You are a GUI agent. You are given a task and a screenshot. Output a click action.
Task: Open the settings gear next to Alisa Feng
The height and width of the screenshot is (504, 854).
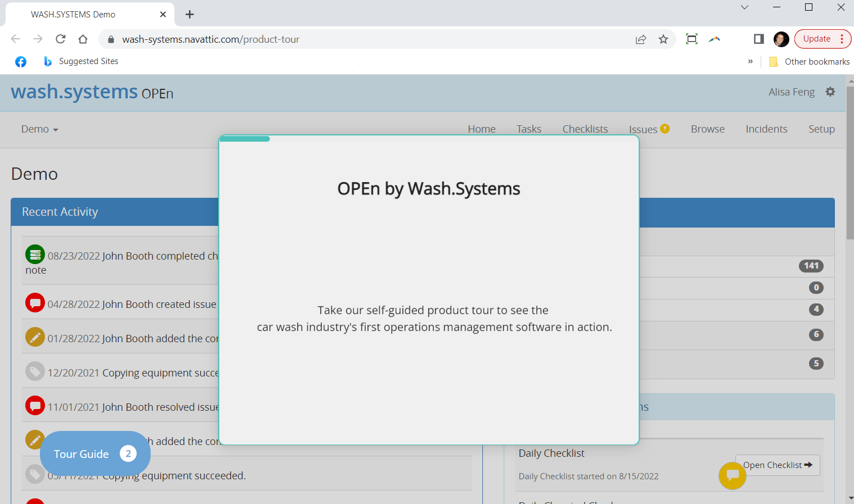pos(830,92)
